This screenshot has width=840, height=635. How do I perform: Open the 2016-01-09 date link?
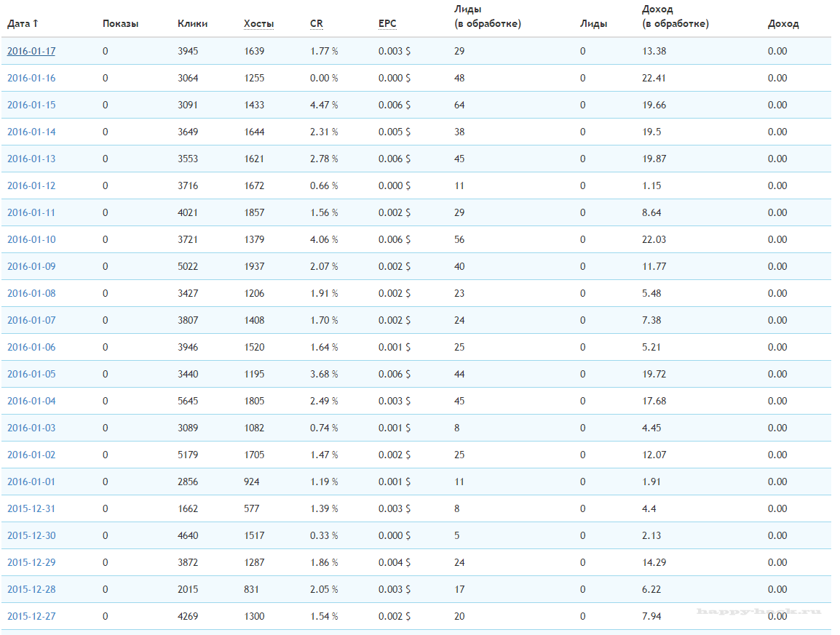pyautogui.click(x=31, y=266)
